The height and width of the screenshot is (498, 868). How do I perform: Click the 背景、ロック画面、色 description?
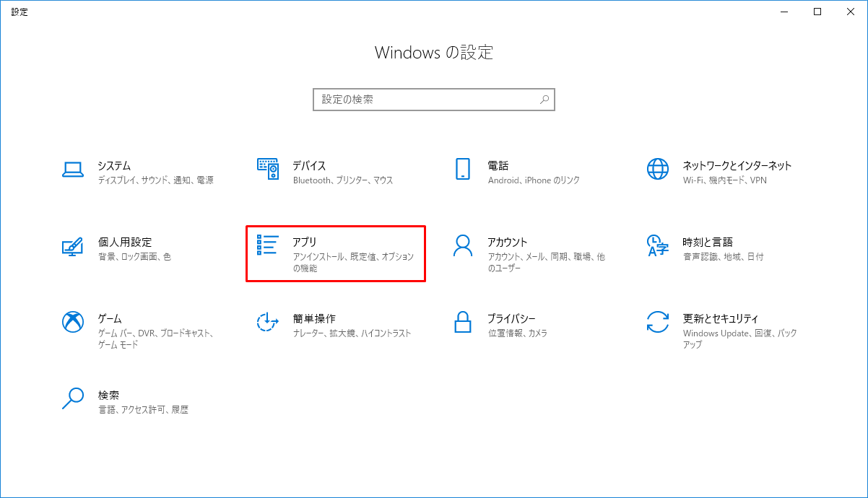[x=135, y=257]
